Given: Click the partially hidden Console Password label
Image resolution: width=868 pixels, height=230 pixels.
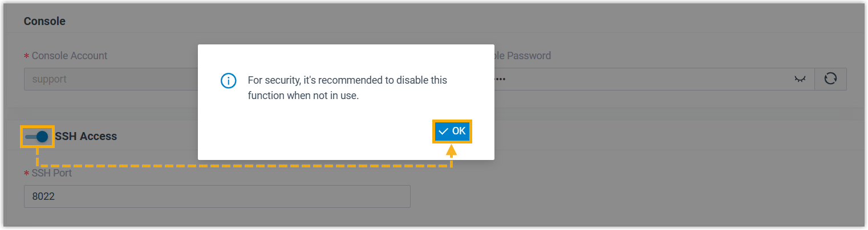Looking at the screenshot, I should (523, 56).
